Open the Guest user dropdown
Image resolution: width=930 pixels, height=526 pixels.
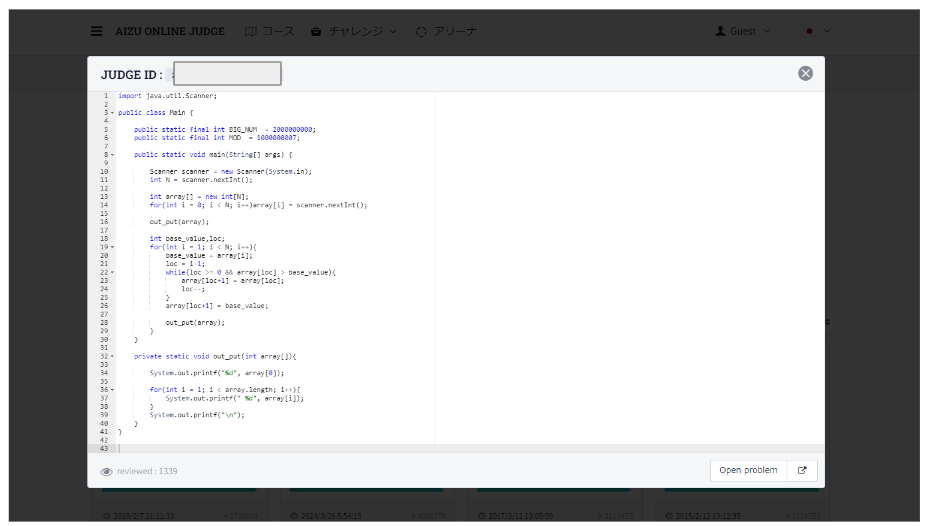(x=742, y=31)
